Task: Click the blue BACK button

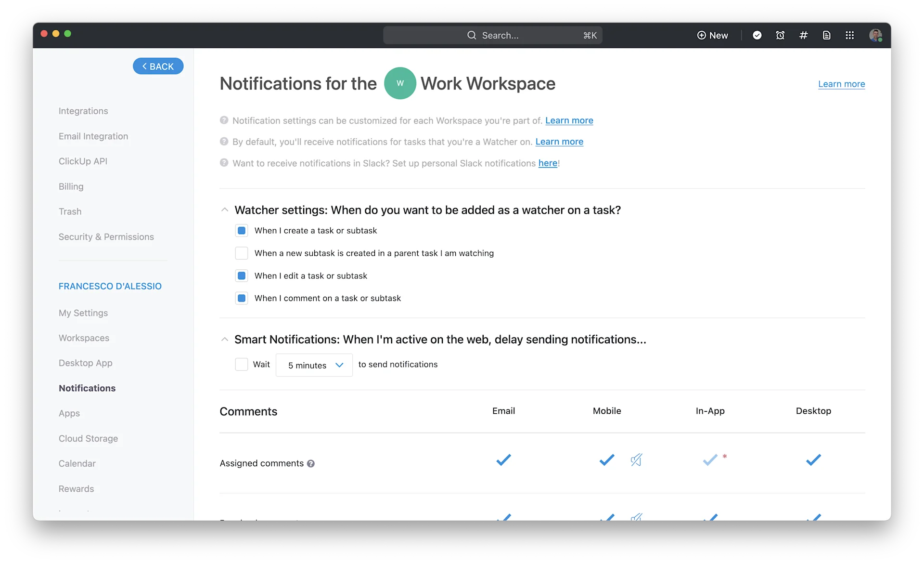Action: tap(158, 66)
